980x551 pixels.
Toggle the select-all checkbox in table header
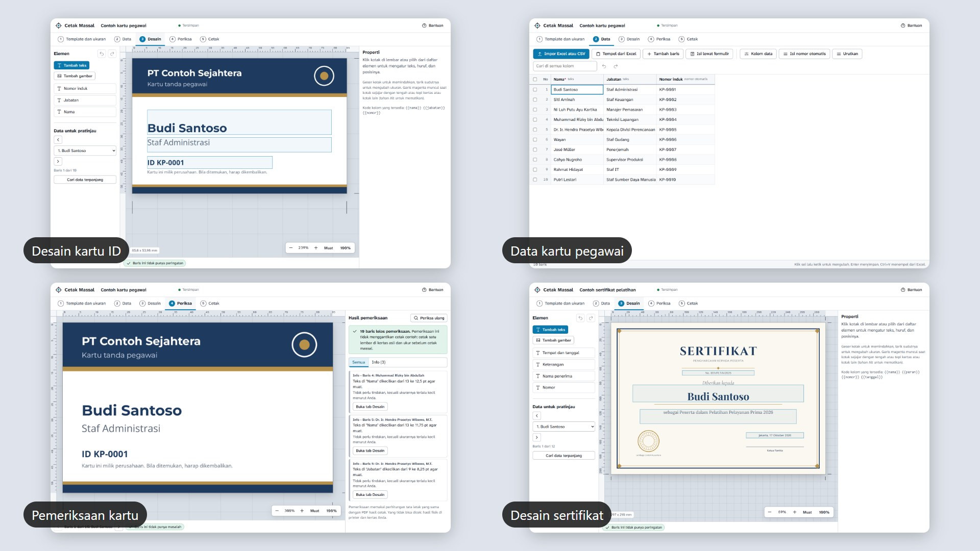coord(535,80)
